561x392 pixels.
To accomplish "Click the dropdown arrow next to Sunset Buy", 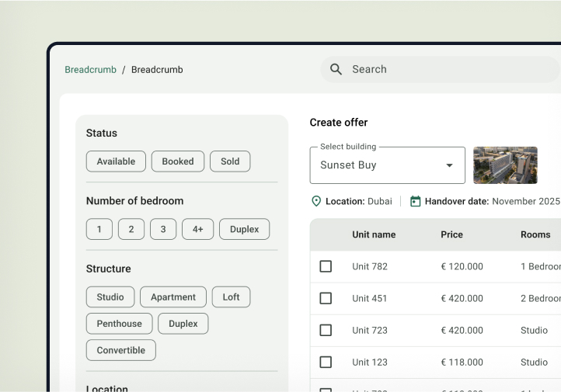I will [x=449, y=165].
